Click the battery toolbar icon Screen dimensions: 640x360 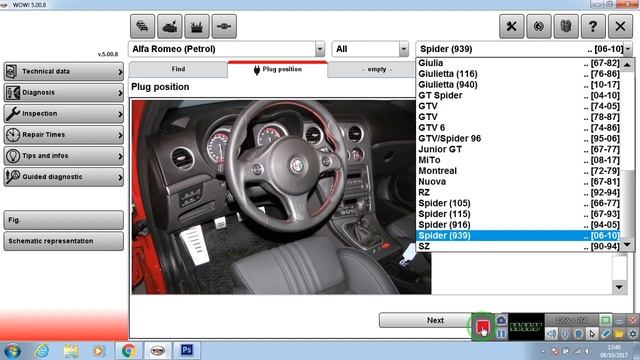(x=197, y=27)
